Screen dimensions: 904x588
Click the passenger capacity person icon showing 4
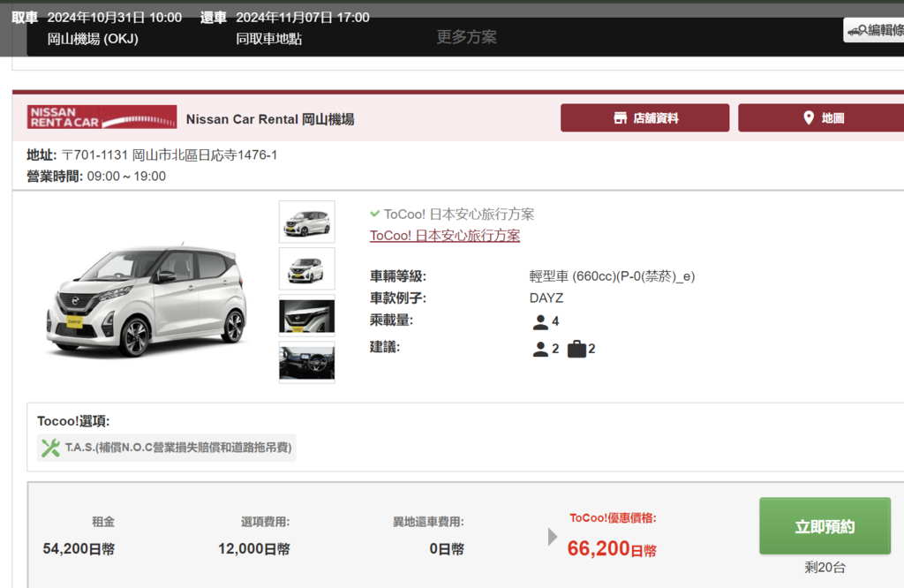[x=540, y=321]
